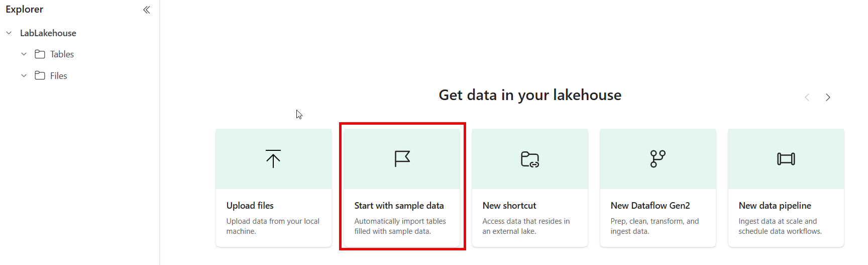
Task: Collapse the Explorer pane with double-chevron icon
Action: tap(146, 10)
